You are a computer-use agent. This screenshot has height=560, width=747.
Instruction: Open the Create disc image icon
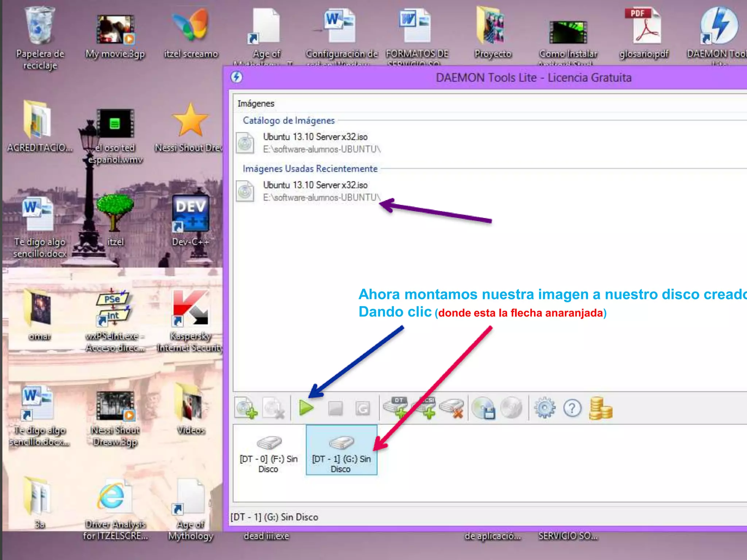[484, 408]
